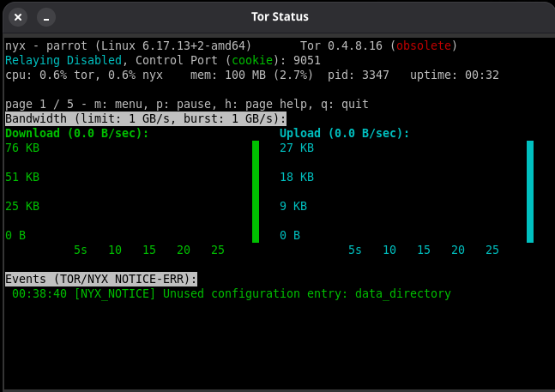The image size is (555, 392).
Task: Click the green 'cookie' auth label
Action: 252,61
